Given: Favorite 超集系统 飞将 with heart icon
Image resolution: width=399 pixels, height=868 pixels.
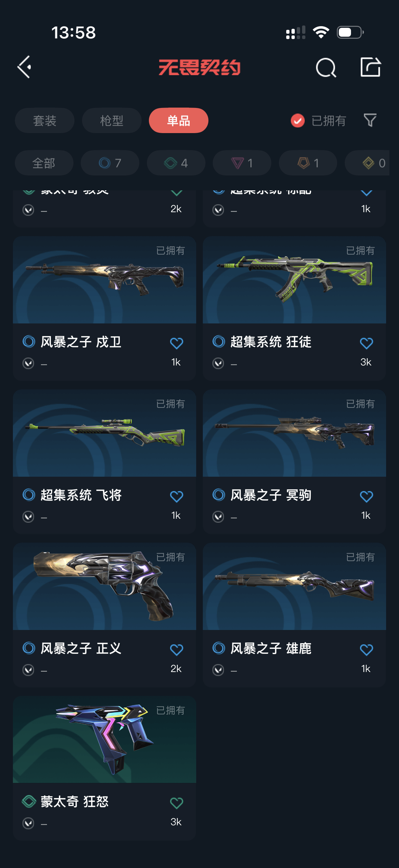Looking at the screenshot, I should coord(177,496).
